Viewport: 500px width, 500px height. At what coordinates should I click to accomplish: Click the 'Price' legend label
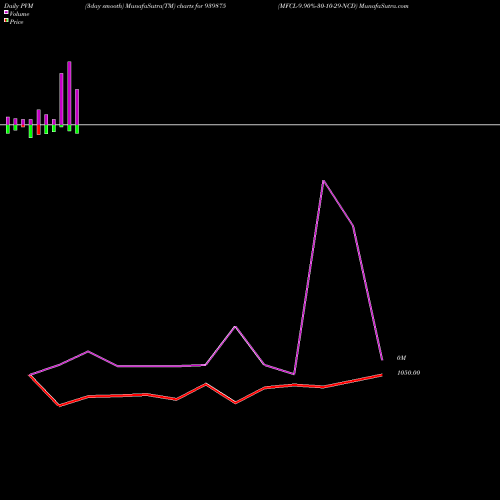pyautogui.click(x=16, y=22)
